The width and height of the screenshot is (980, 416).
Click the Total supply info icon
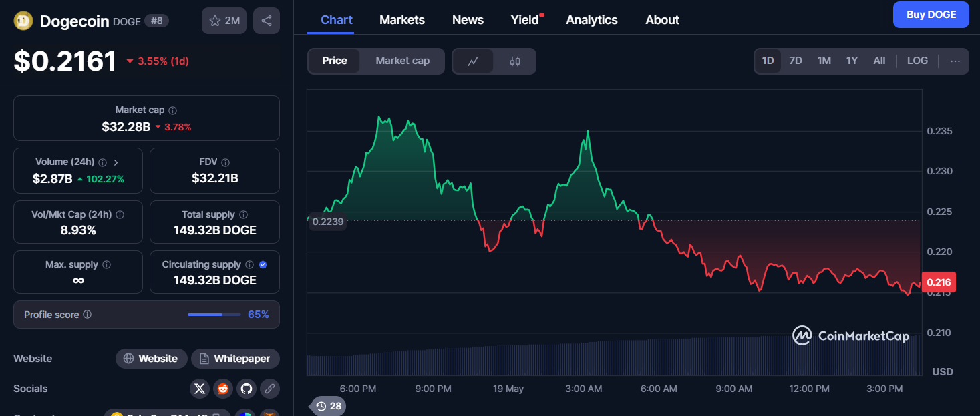coord(243,215)
